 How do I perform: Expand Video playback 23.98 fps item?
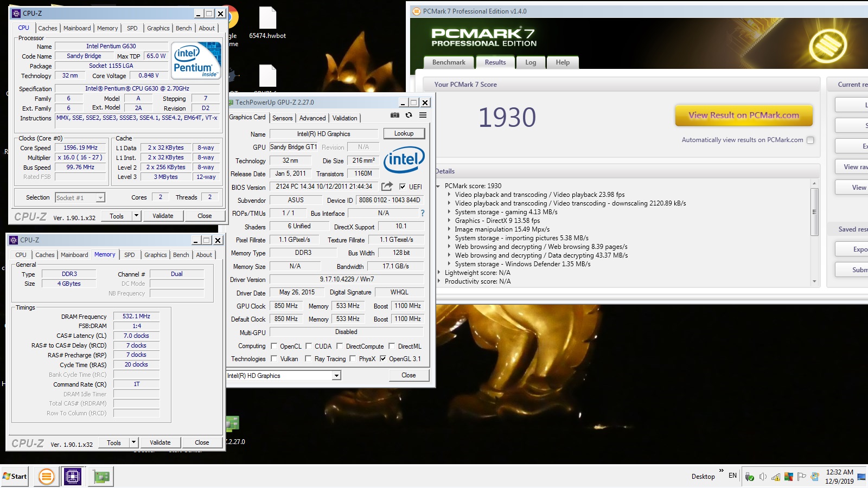coord(449,195)
